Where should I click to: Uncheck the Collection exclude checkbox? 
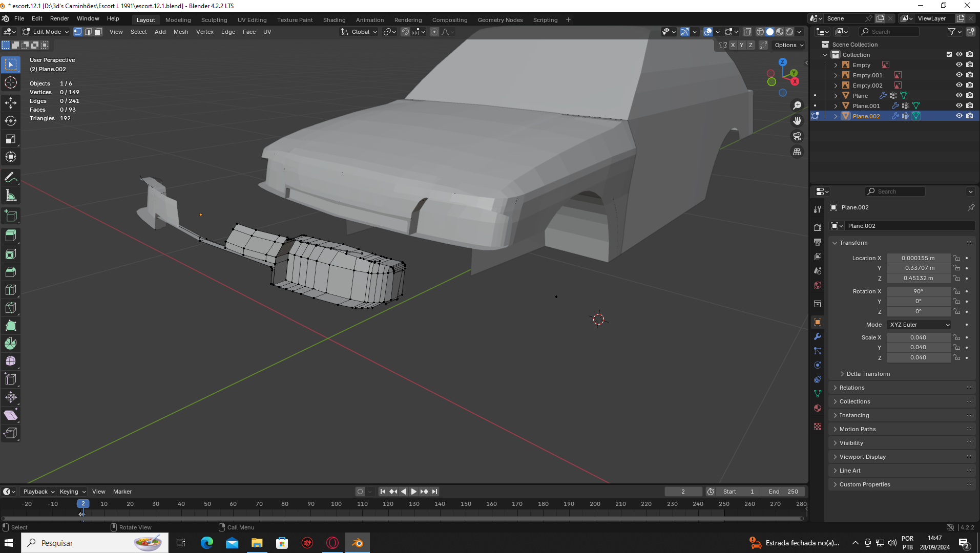tap(949, 55)
